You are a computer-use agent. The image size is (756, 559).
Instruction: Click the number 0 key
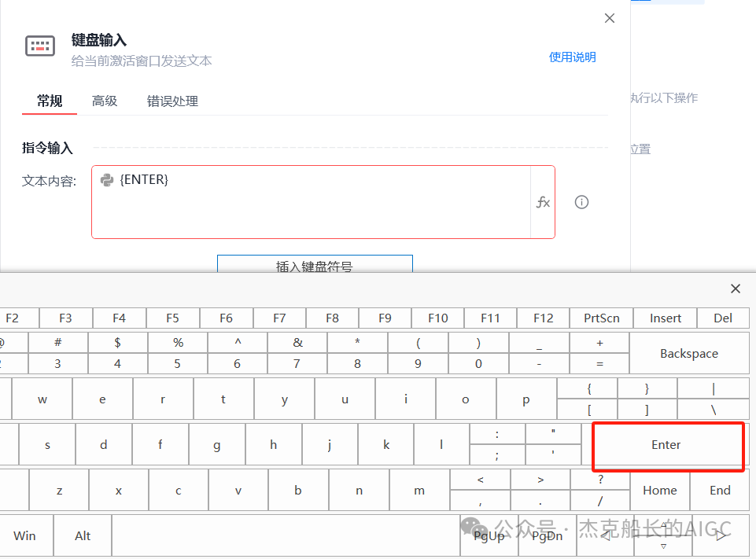coord(478,364)
